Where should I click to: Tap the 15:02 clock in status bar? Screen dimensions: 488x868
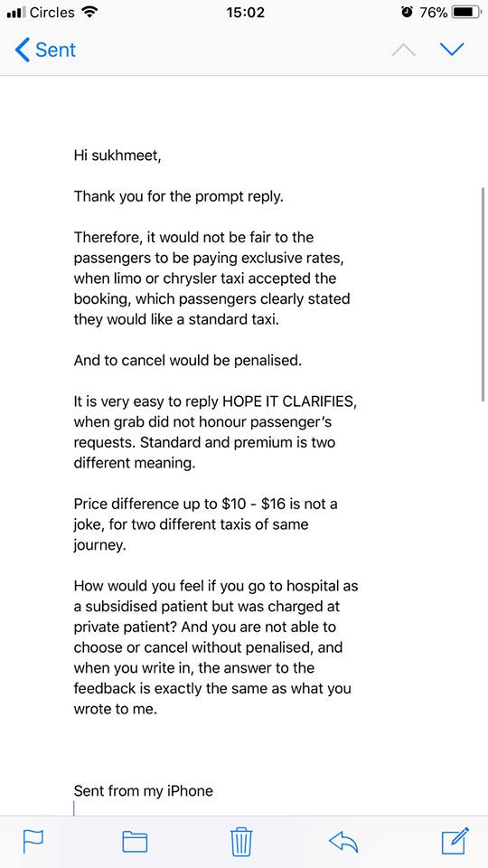(245, 12)
